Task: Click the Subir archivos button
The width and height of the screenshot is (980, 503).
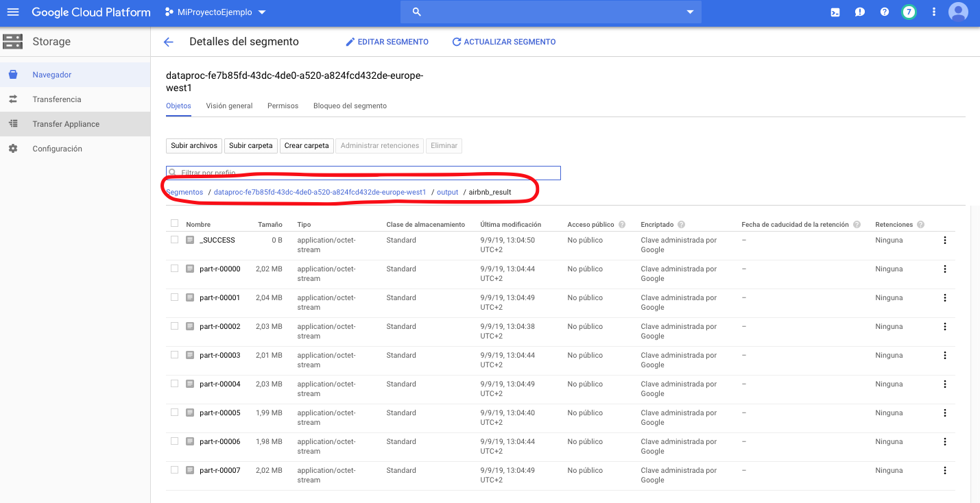Action: click(x=194, y=145)
